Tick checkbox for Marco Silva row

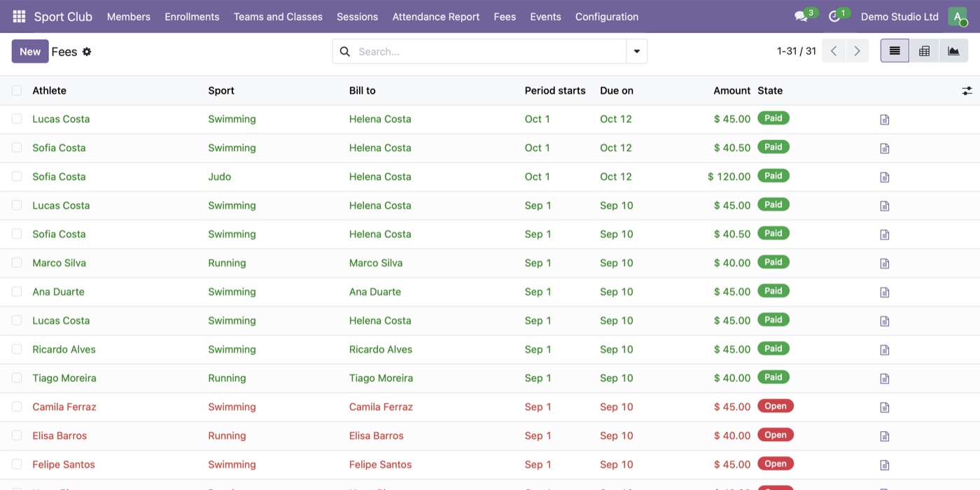pos(17,262)
